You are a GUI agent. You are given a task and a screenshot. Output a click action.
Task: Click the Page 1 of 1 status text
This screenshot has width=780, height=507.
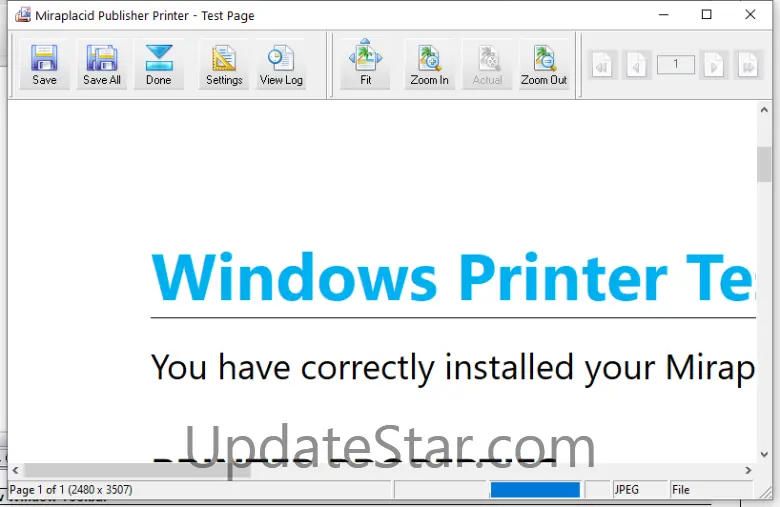tap(71, 490)
